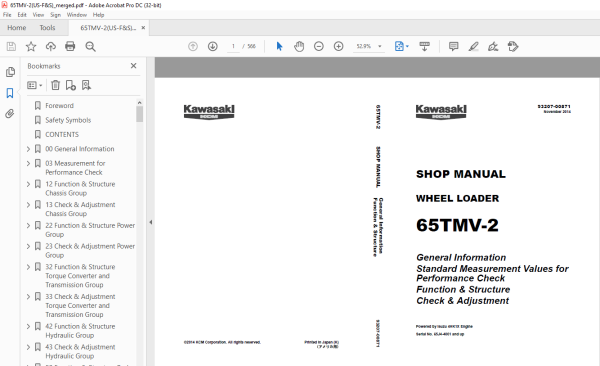The height and width of the screenshot is (366, 600).
Task: Open the Window menu
Action: [x=77, y=15]
